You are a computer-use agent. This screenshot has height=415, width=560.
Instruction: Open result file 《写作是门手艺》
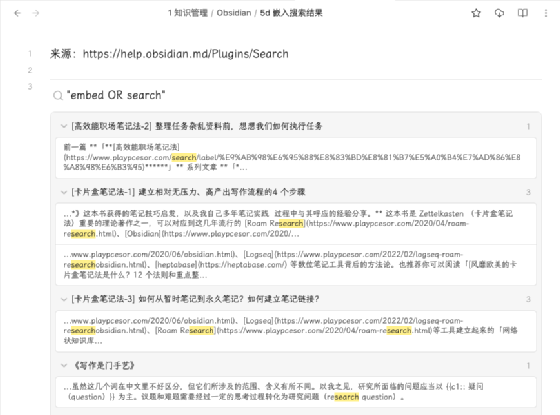coord(104,365)
